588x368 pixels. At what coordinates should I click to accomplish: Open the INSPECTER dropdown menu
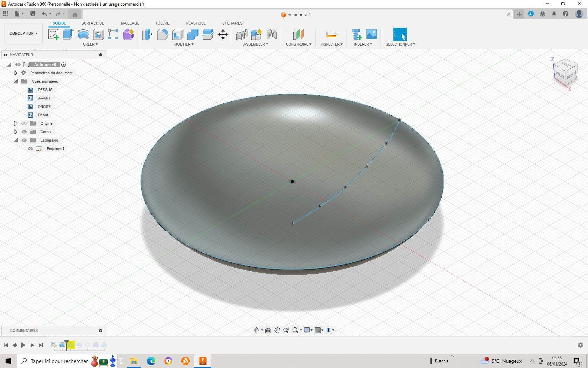[x=331, y=44]
